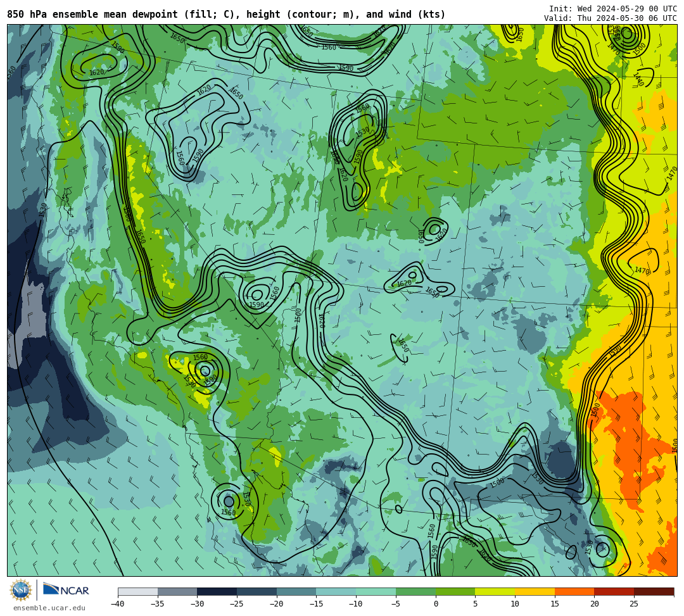The height and width of the screenshot is (616, 684).
Task: Select the -15 to -10 colorbar swatch
Action: (x=336, y=591)
